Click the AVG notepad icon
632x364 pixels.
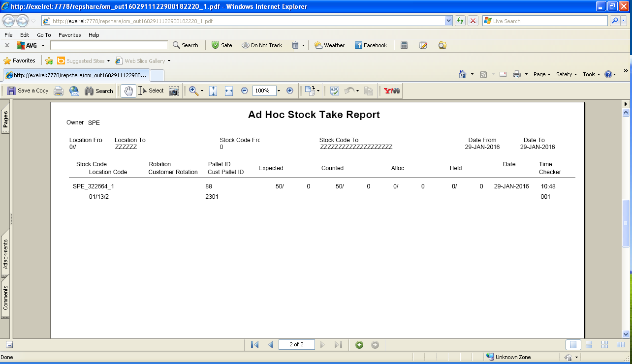coord(423,45)
